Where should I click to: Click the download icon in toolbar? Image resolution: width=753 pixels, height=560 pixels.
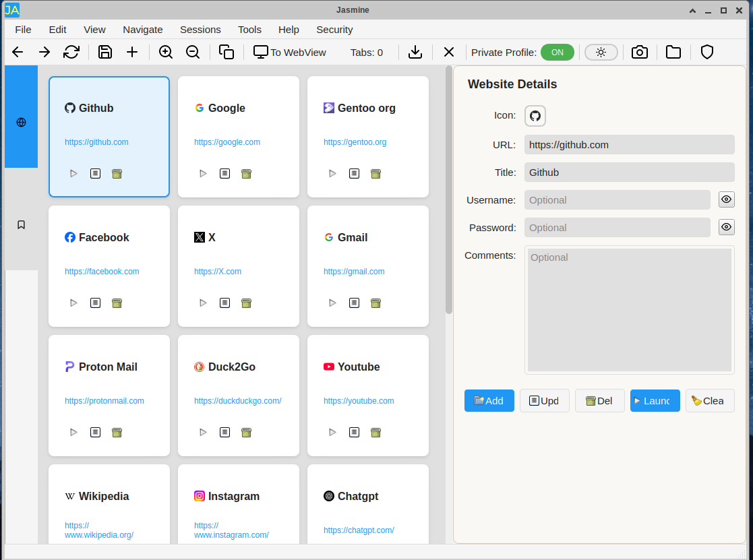[416, 52]
